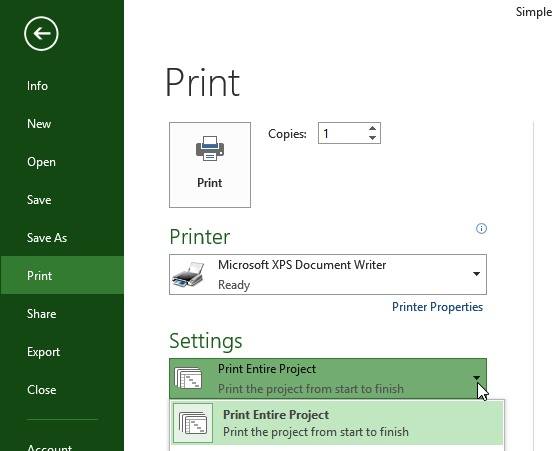Increase copies with the up arrow

372,128
